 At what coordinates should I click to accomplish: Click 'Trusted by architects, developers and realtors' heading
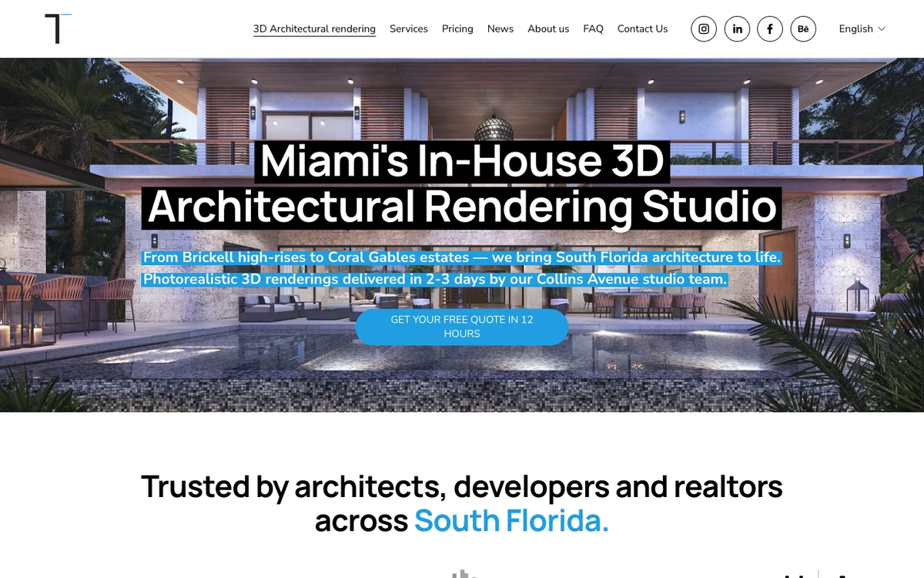[462, 486]
